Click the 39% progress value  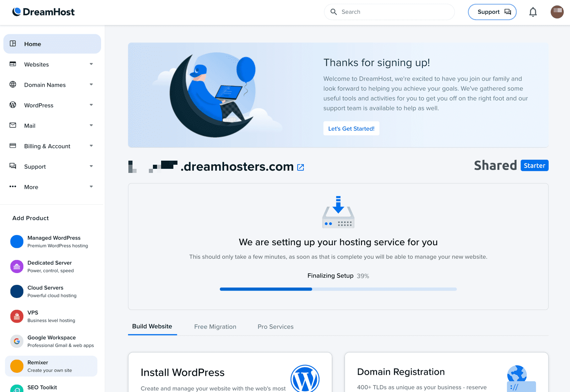tap(363, 276)
